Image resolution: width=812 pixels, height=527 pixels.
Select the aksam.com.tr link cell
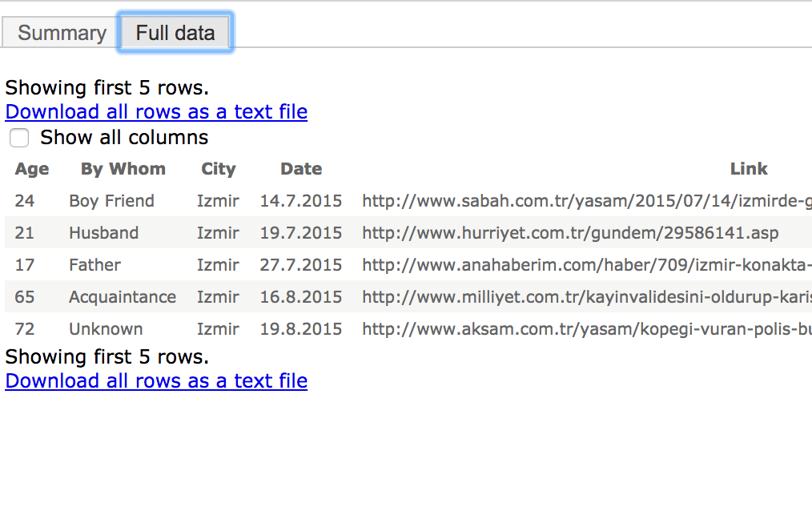[x=587, y=329]
